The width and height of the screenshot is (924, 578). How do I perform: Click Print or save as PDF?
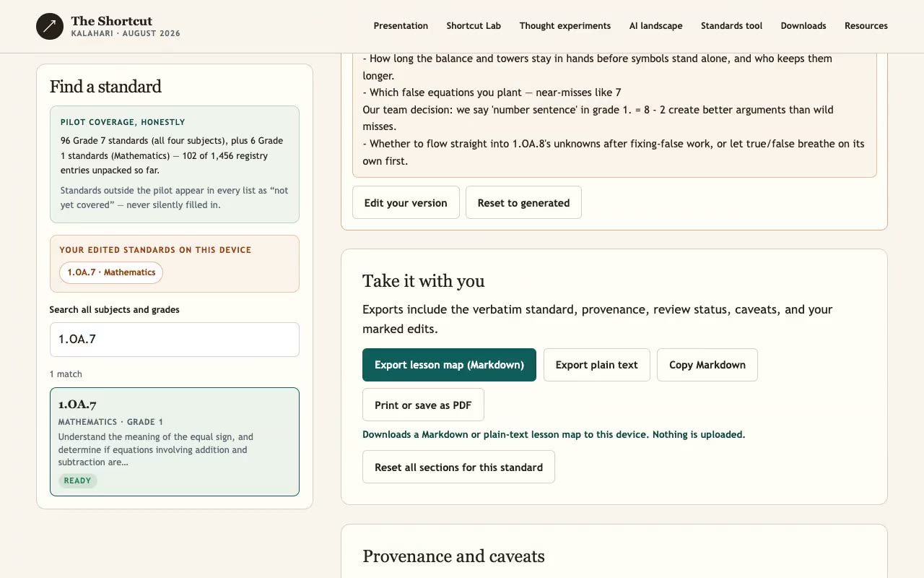click(423, 405)
